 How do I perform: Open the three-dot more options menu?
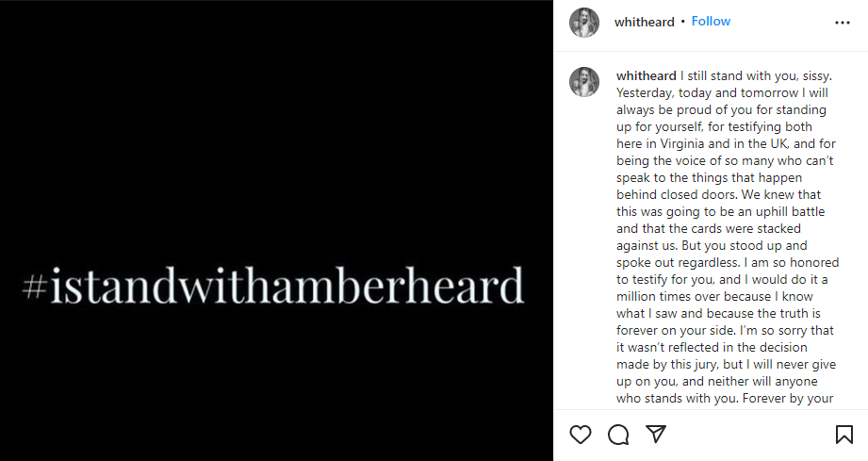(x=843, y=23)
